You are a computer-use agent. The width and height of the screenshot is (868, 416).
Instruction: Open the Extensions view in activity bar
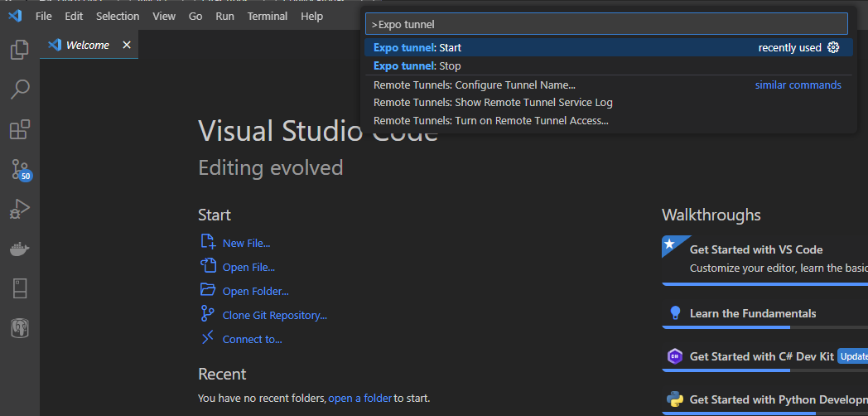(x=20, y=129)
